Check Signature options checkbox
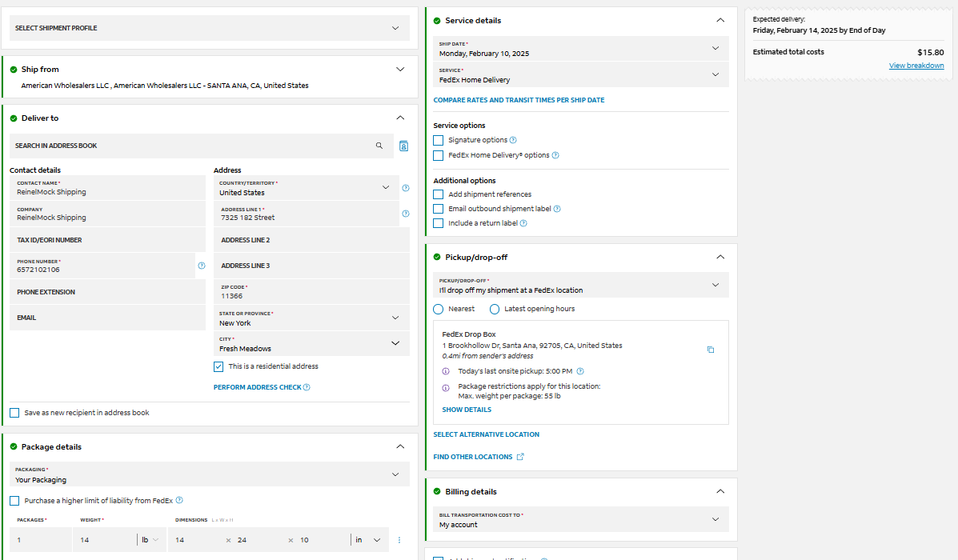The width and height of the screenshot is (958, 560). 438,141
